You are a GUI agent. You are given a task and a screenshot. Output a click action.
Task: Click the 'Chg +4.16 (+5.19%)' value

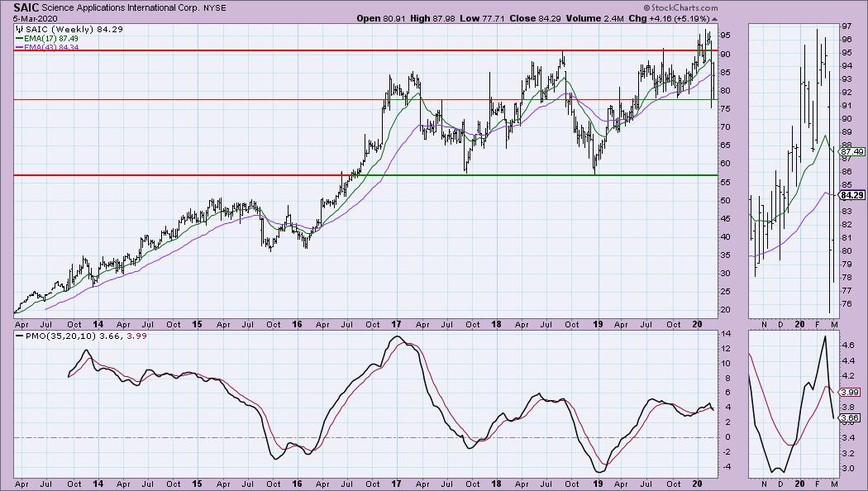pos(670,18)
